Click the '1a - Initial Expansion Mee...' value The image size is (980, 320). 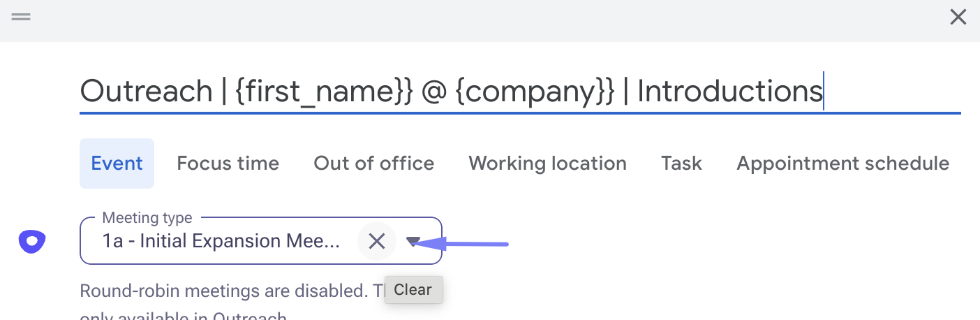point(221,242)
